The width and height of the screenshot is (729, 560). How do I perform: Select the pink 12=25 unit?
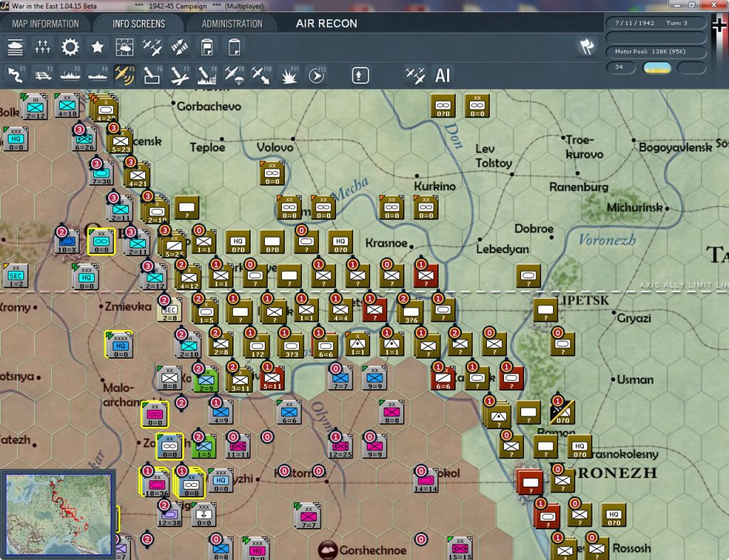(340, 446)
